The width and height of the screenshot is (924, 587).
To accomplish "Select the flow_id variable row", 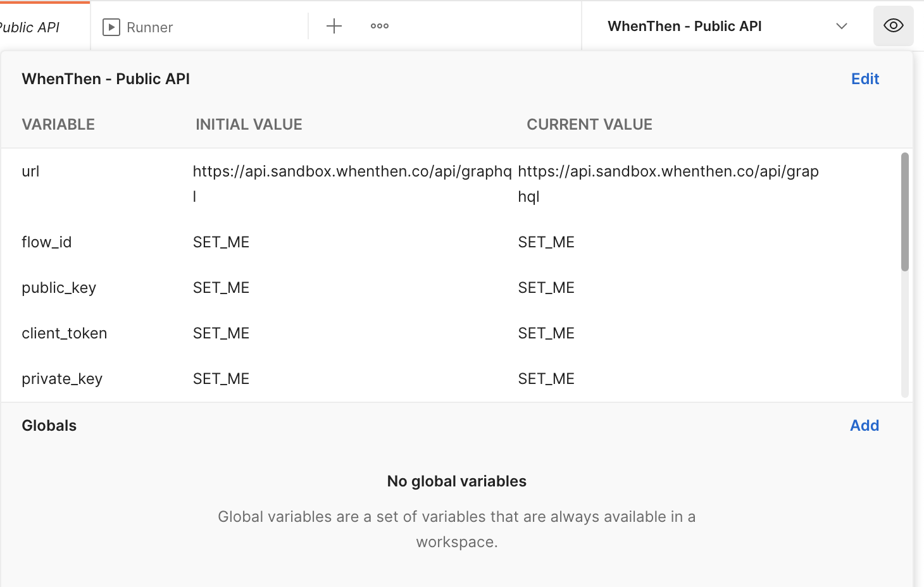I will [46, 242].
